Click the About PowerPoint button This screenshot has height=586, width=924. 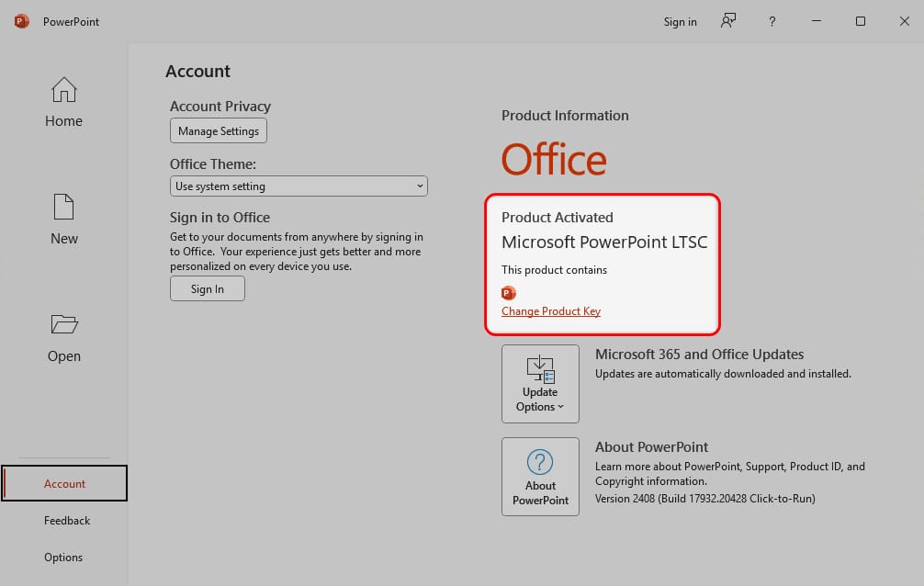[x=540, y=477]
